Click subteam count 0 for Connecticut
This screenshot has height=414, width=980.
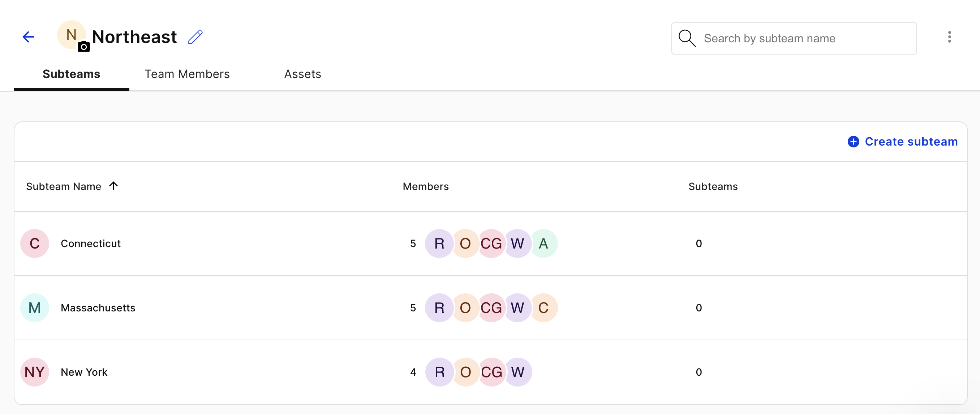pyautogui.click(x=699, y=244)
